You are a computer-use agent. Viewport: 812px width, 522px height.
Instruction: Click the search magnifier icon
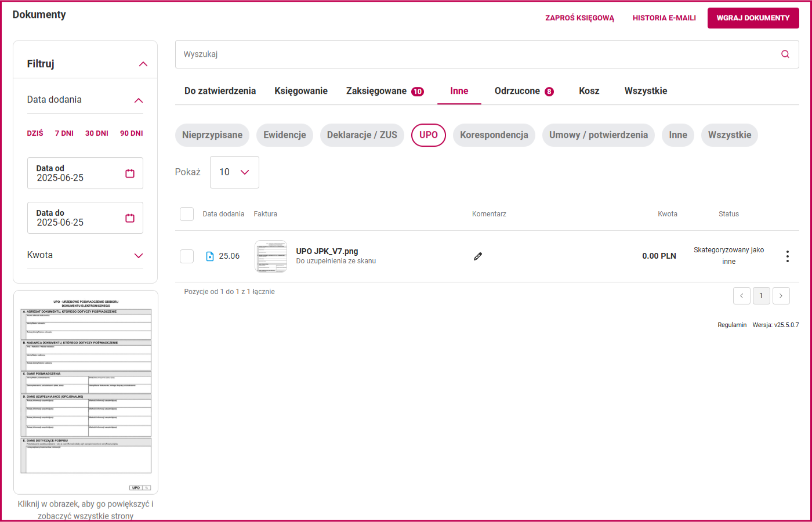tap(785, 55)
